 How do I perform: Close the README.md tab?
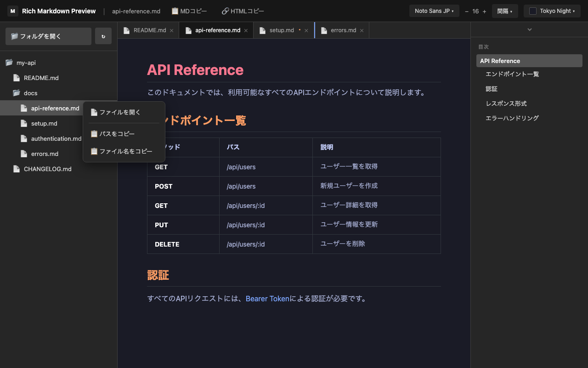171,30
